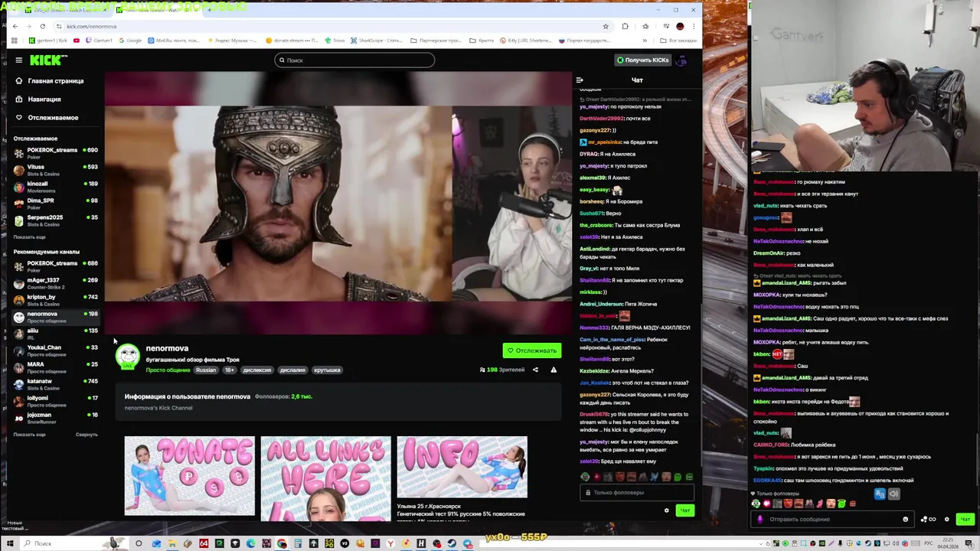
Task: Toggle the speaker sound icon in right chat
Action: tap(893, 494)
